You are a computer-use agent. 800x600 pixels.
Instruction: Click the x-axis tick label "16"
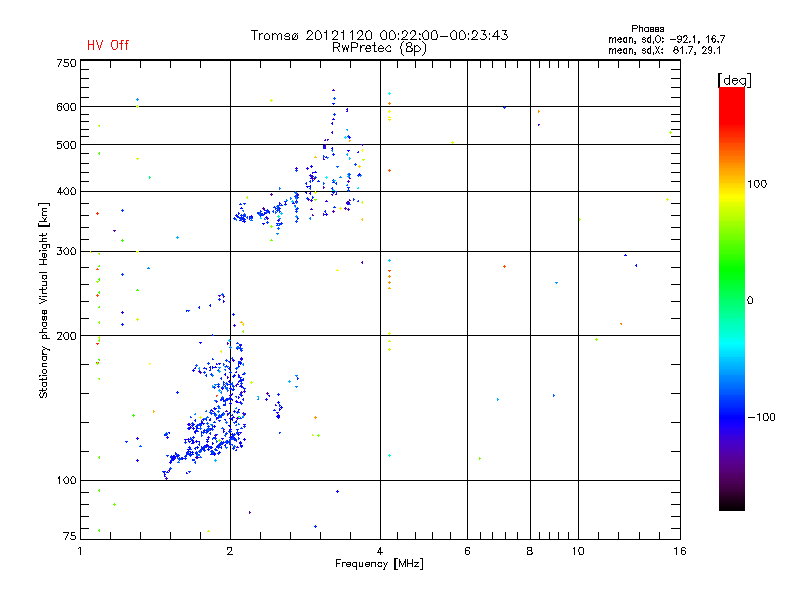(x=680, y=551)
